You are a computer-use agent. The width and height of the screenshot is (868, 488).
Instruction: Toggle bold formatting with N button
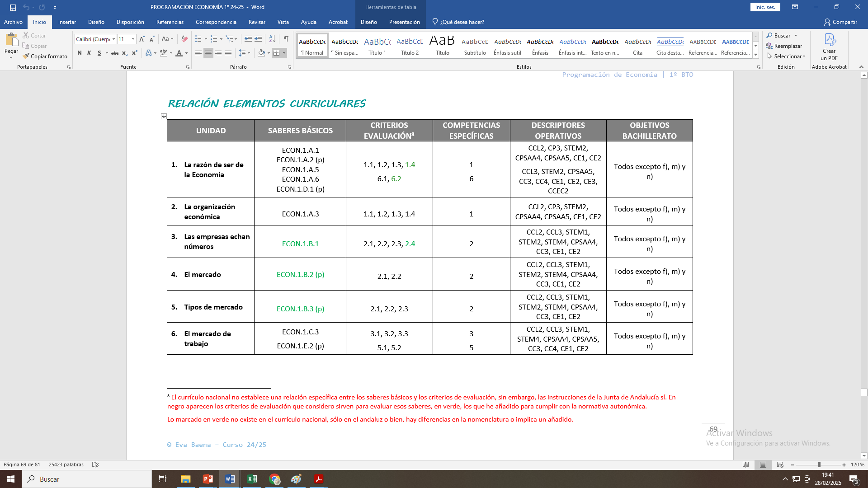pos(80,53)
